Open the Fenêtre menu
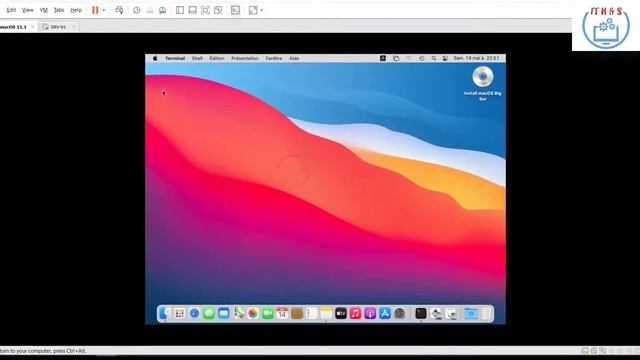 (274, 58)
